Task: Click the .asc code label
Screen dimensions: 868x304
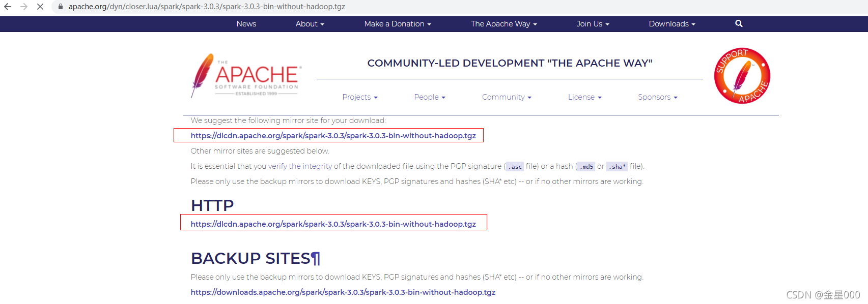Action: [x=515, y=167]
